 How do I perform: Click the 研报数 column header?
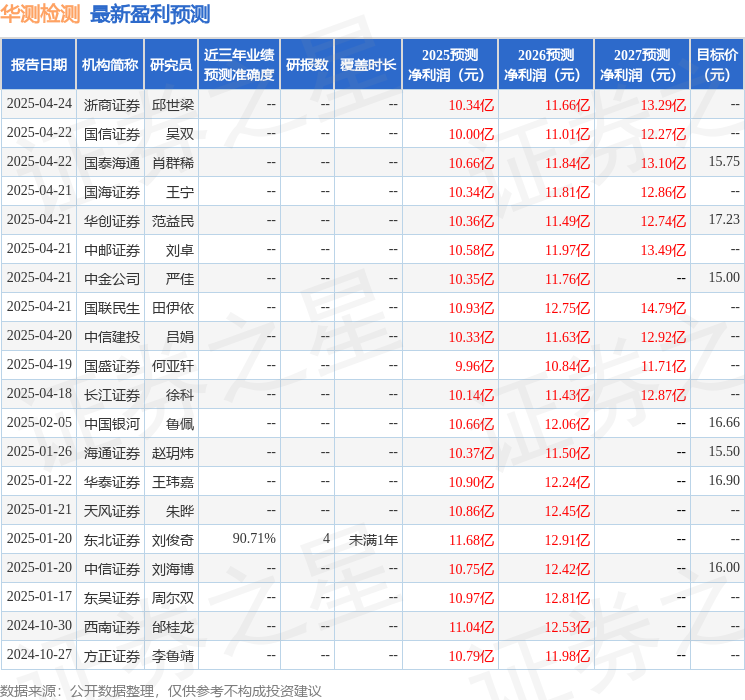(x=307, y=64)
